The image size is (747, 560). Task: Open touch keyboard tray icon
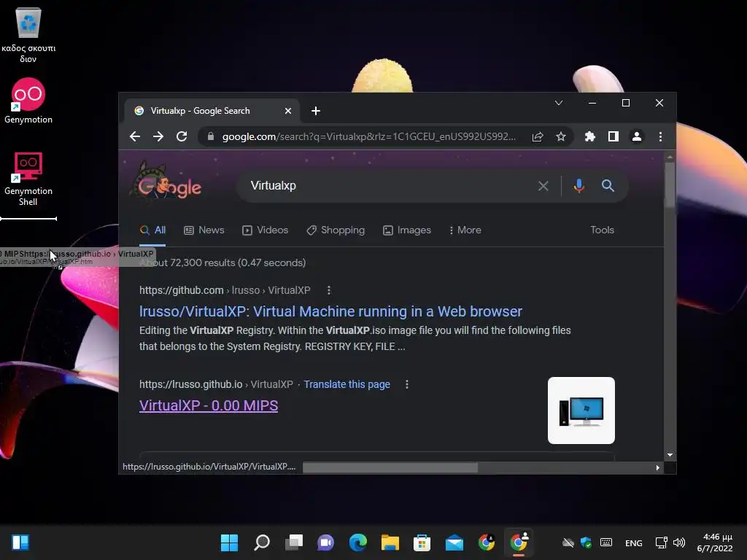tap(606, 542)
